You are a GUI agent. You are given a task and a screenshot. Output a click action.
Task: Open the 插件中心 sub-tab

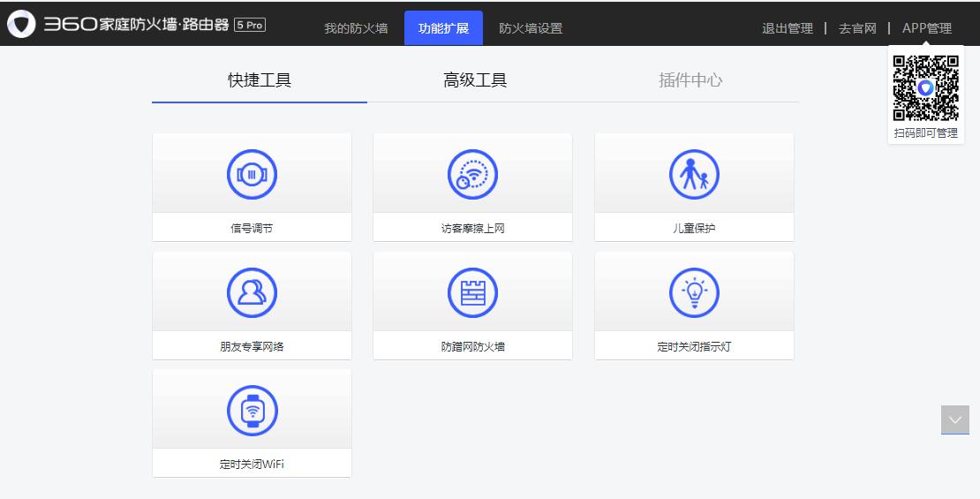[690, 80]
